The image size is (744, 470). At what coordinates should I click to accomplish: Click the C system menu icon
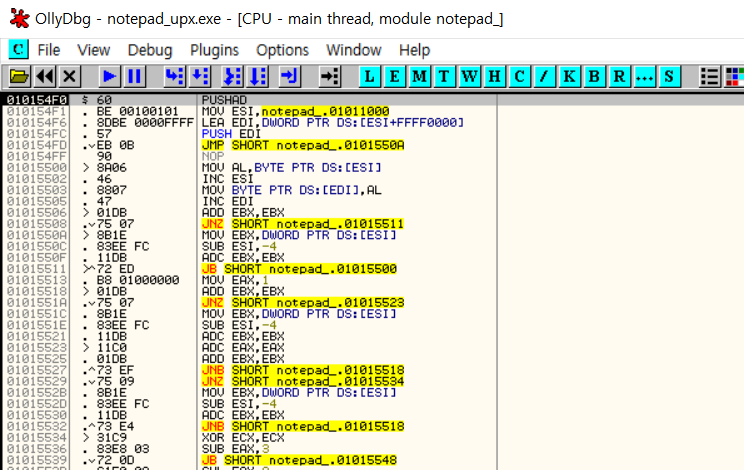pos(19,49)
